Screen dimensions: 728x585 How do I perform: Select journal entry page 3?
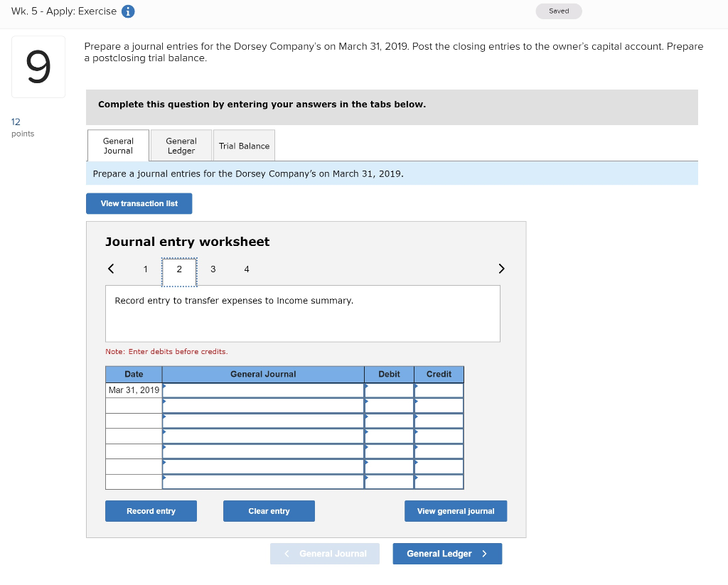[x=213, y=269]
